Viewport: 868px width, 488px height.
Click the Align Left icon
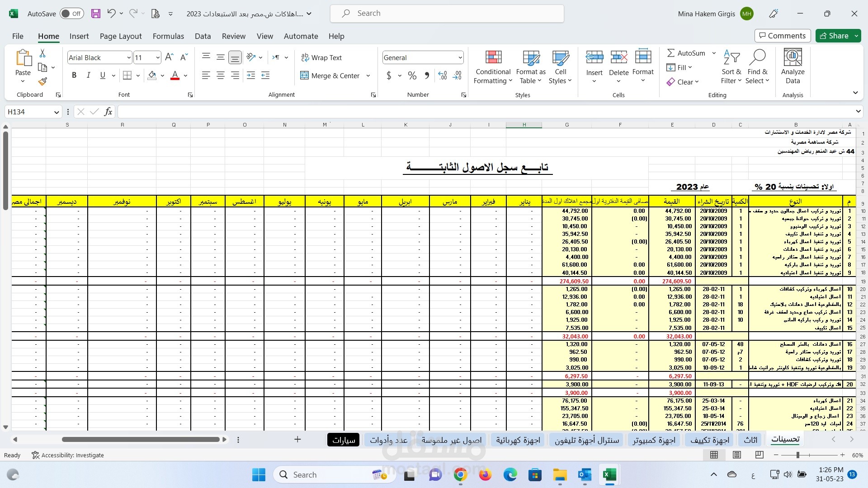click(x=206, y=75)
